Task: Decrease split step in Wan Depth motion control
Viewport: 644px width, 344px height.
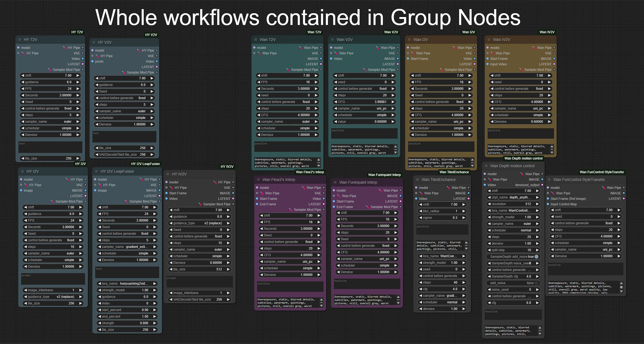Action: pos(489,250)
